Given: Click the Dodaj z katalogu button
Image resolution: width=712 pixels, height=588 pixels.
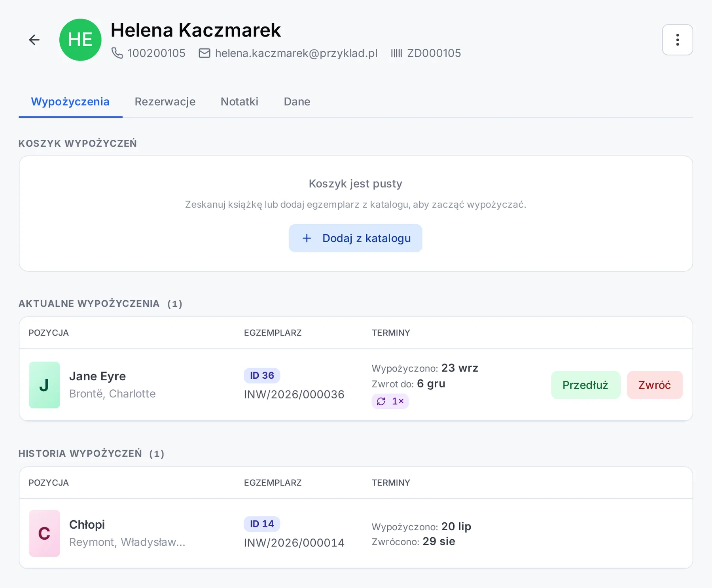Looking at the screenshot, I should [x=355, y=238].
